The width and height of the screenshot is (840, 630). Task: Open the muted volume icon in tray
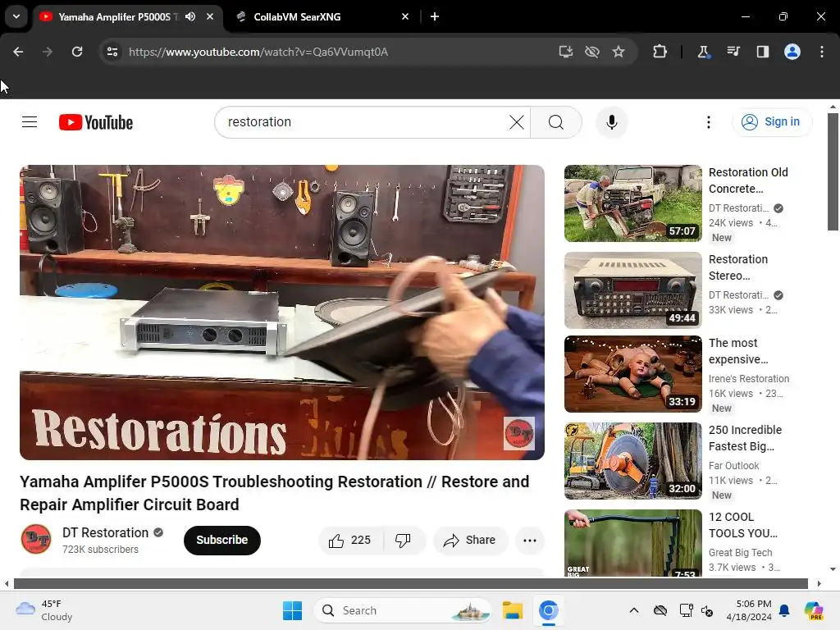pos(707,610)
